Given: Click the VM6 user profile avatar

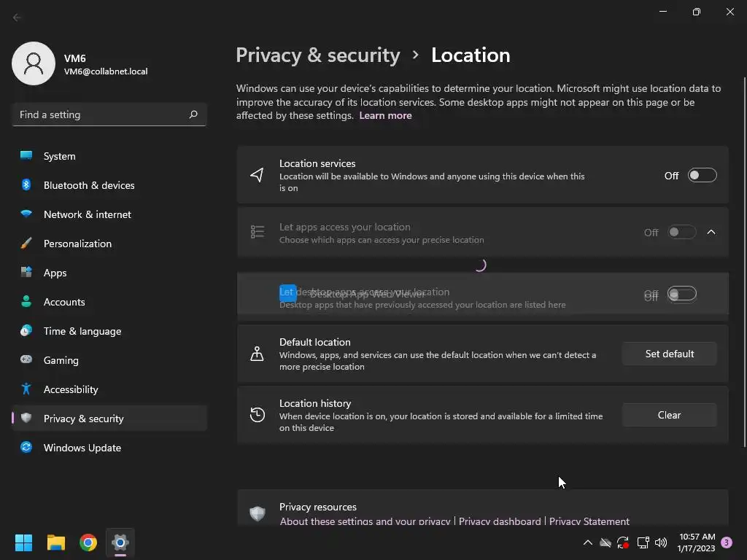Looking at the screenshot, I should coord(34,63).
